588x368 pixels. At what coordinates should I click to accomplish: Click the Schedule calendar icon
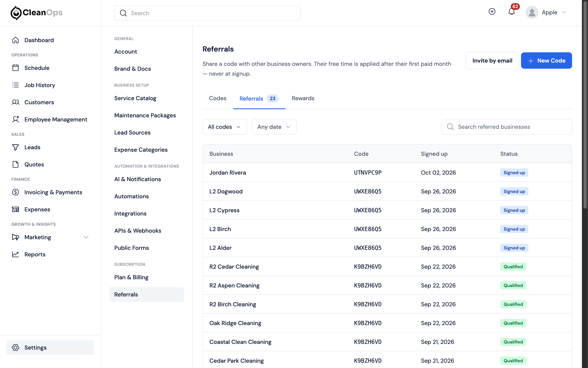click(x=16, y=68)
